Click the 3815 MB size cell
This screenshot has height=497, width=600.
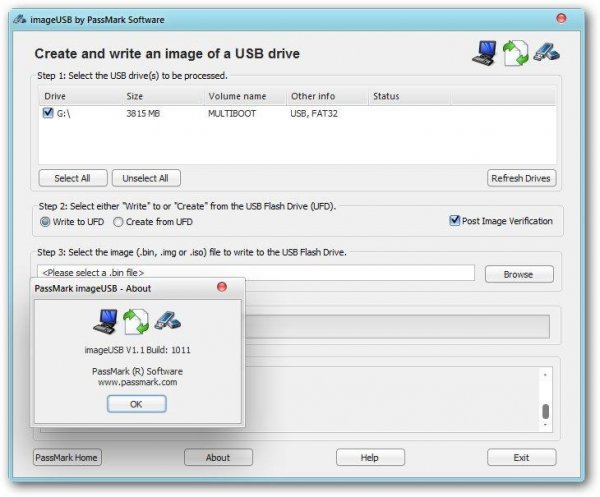click(x=143, y=114)
